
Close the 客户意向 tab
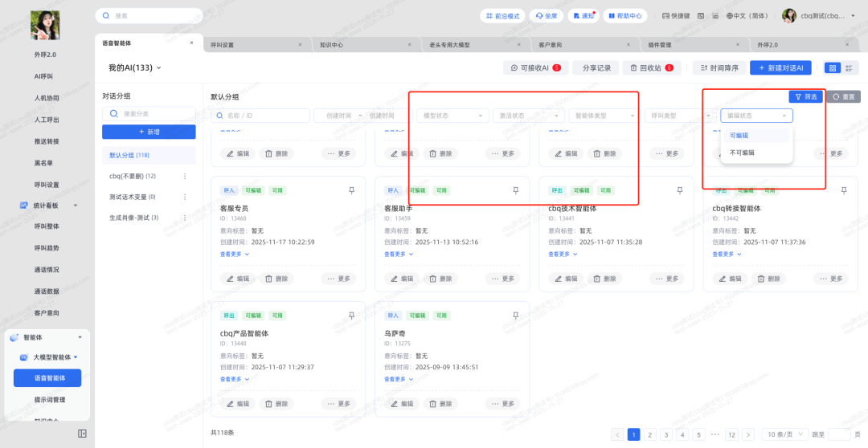tap(628, 45)
